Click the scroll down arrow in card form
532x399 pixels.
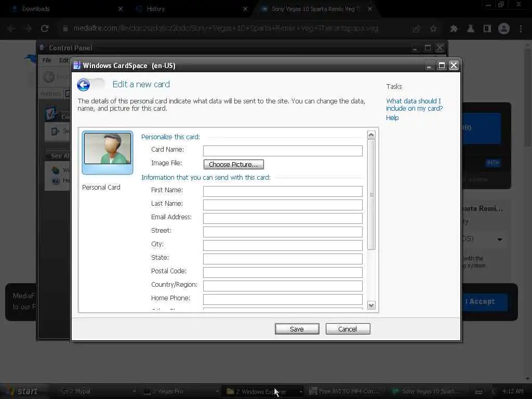[371, 305]
